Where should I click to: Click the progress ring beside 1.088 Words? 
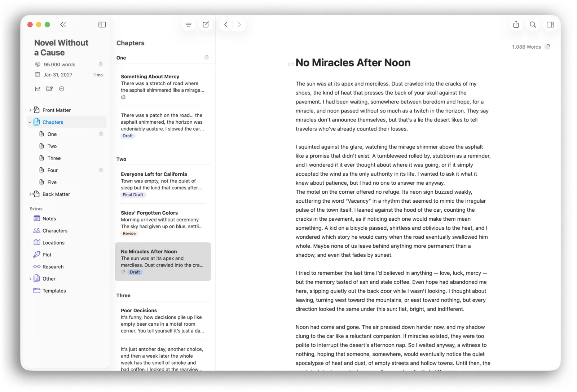point(547,47)
